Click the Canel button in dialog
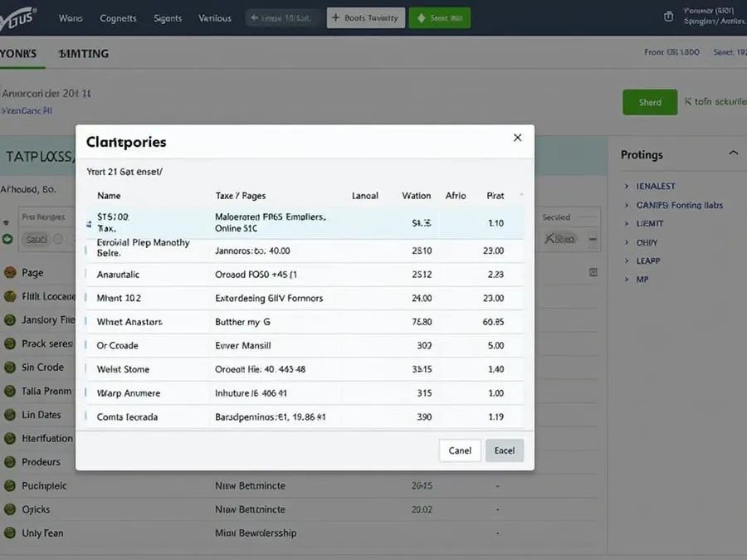Screen dimensions: 747x560 460,450
